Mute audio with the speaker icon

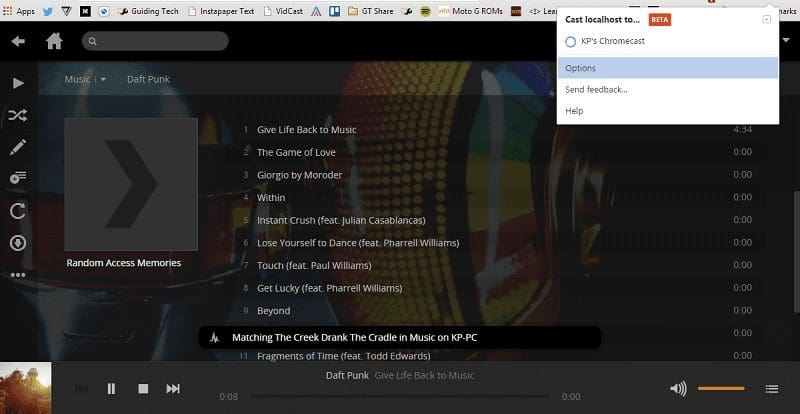point(678,389)
